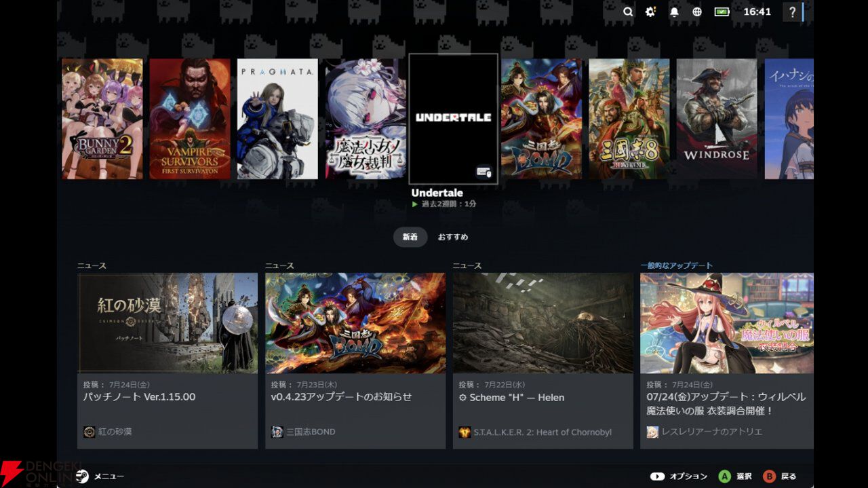Click ニュース label above 紅の砂漠 card
868x488 pixels.
92,265
